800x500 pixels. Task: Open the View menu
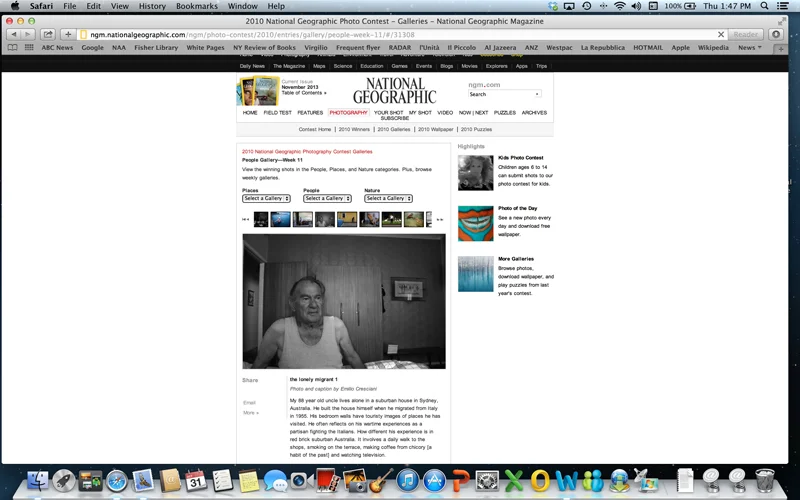[120, 6]
